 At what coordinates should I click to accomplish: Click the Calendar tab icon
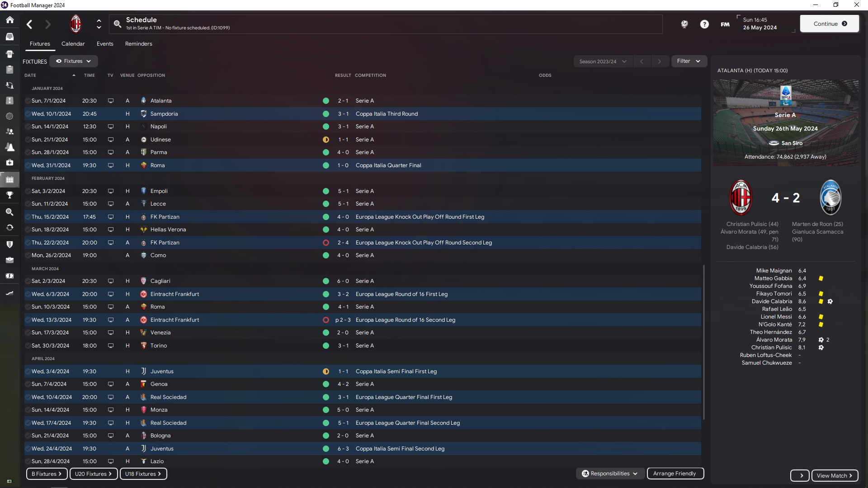[73, 43]
